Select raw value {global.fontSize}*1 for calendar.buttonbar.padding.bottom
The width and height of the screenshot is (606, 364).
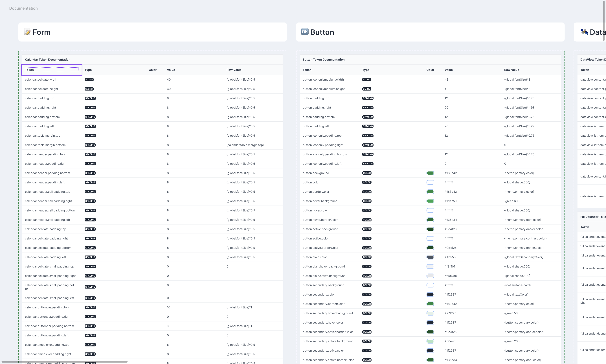(239, 326)
